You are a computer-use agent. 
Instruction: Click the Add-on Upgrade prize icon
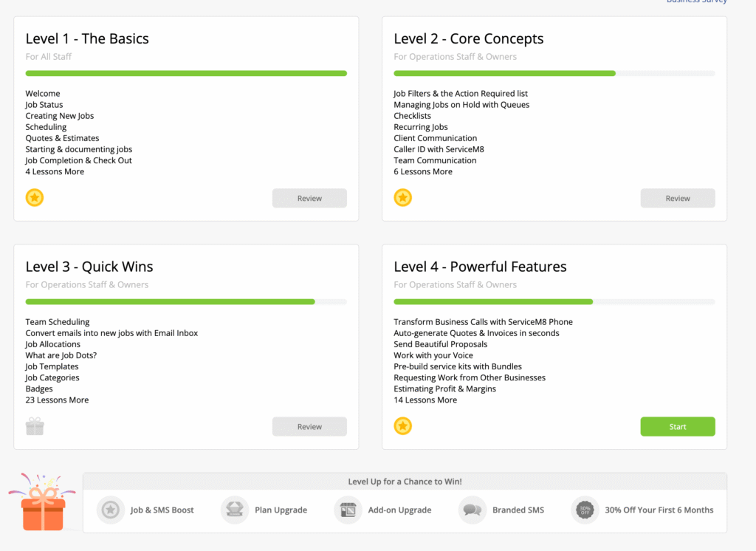point(347,510)
